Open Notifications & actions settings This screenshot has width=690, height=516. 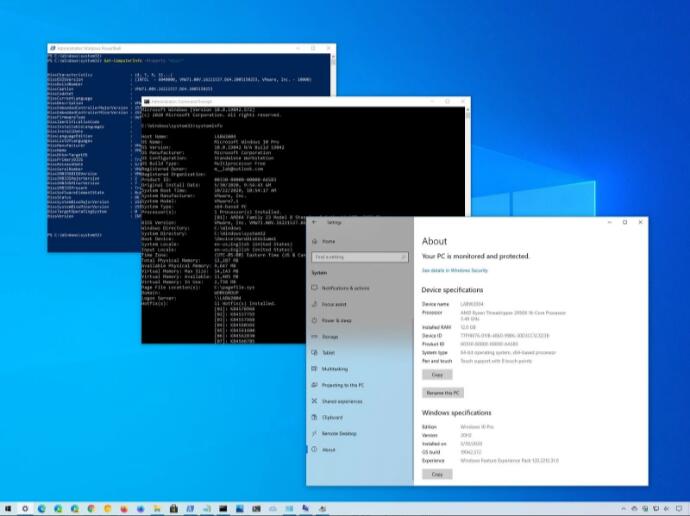point(341,288)
